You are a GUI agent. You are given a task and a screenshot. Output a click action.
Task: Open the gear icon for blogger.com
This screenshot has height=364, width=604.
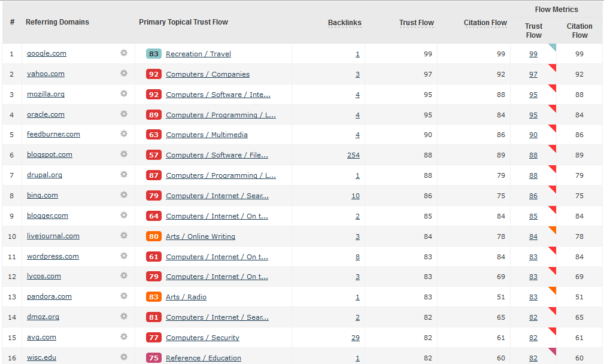124,216
